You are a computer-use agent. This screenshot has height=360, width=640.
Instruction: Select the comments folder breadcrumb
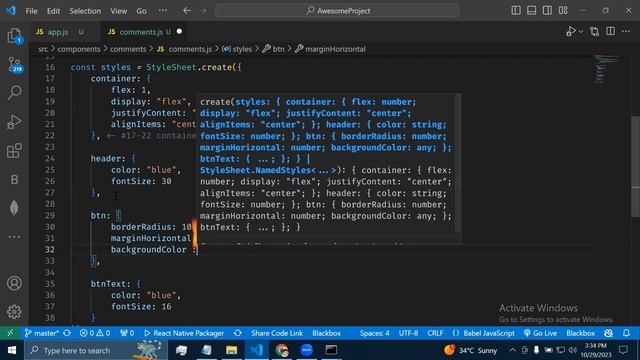click(128, 49)
